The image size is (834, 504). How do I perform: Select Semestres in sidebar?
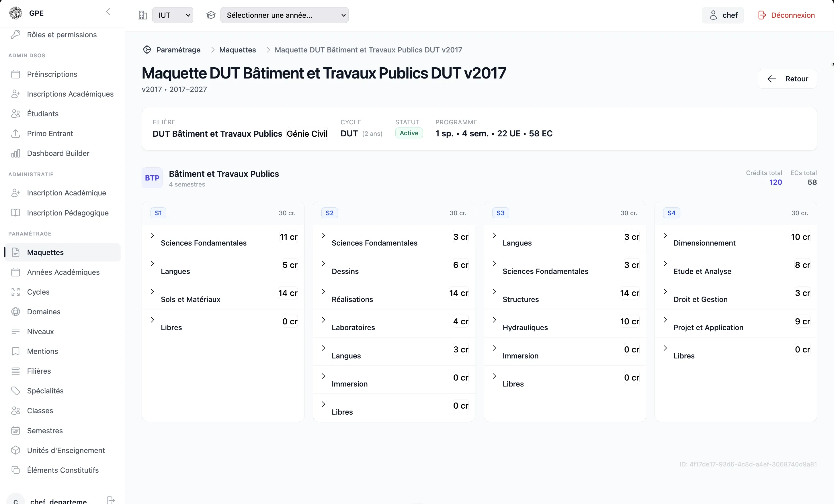(x=62, y=431)
